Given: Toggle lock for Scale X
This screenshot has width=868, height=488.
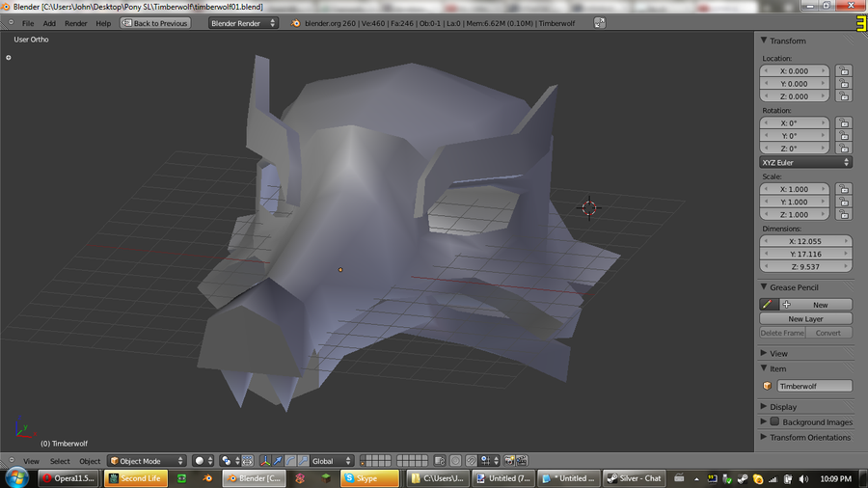Looking at the screenshot, I should (844, 189).
